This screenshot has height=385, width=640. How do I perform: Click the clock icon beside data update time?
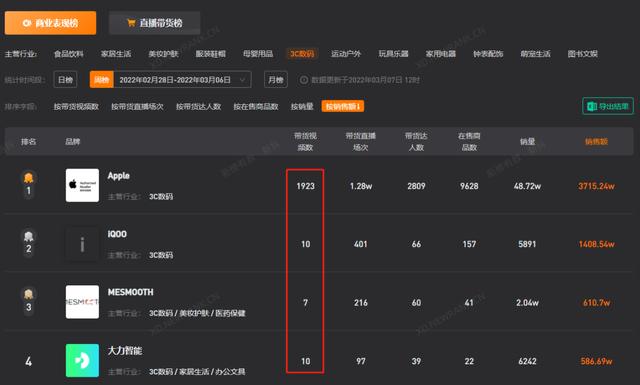304,80
